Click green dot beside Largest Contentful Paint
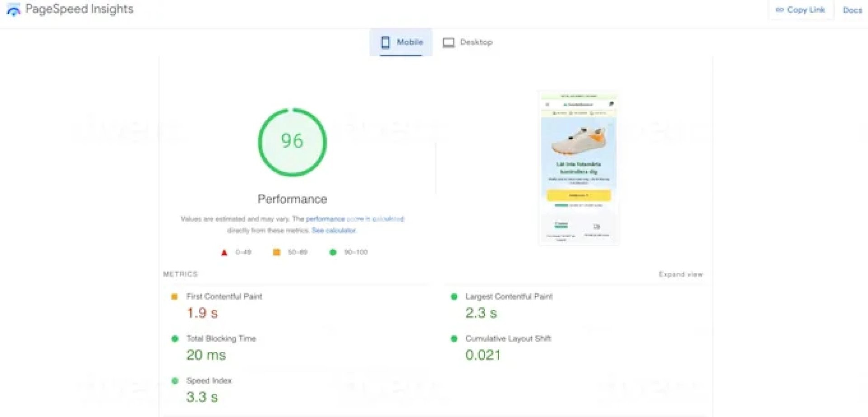868x417 pixels. (x=454, y=297)
